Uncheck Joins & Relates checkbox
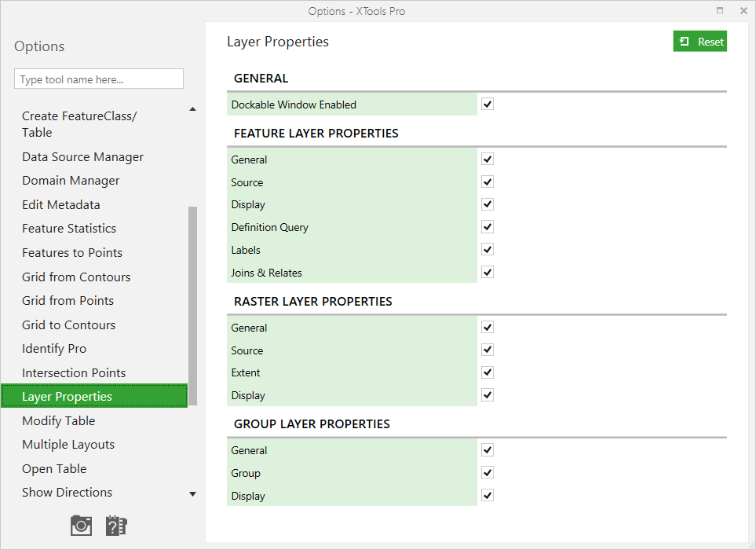Screen dimensions: 756x550 pyautogui.click(x=488, y=272)
